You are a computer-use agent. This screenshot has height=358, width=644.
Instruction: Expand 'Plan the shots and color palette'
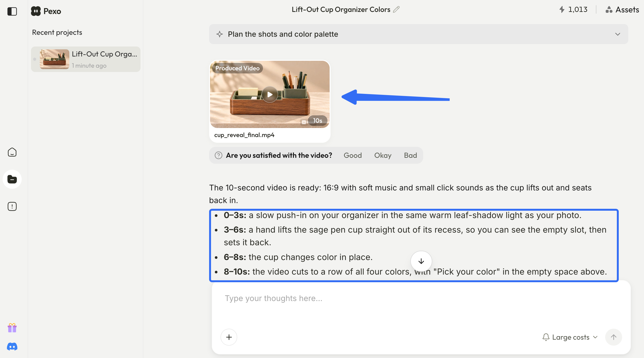click(418, 34)
